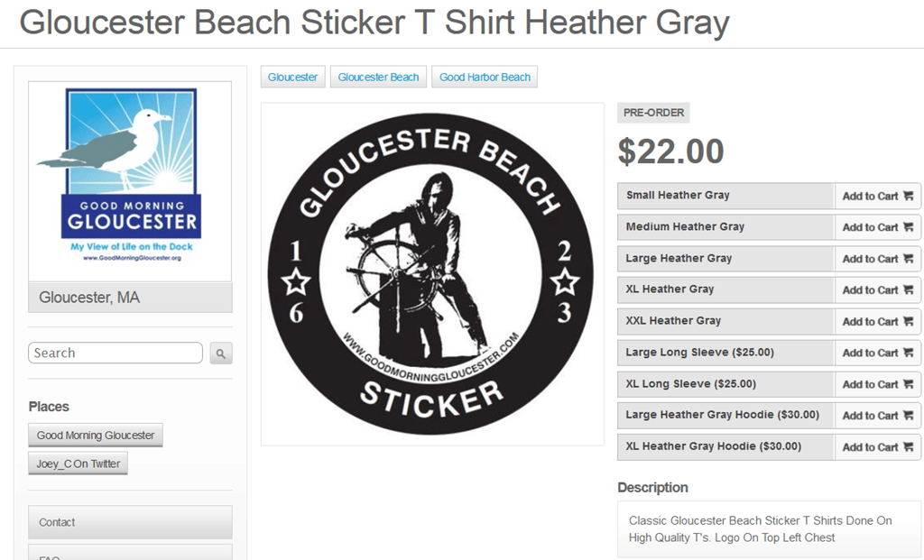
Task: Add XXL Heather Gray to cart
Action: point(877,322)
